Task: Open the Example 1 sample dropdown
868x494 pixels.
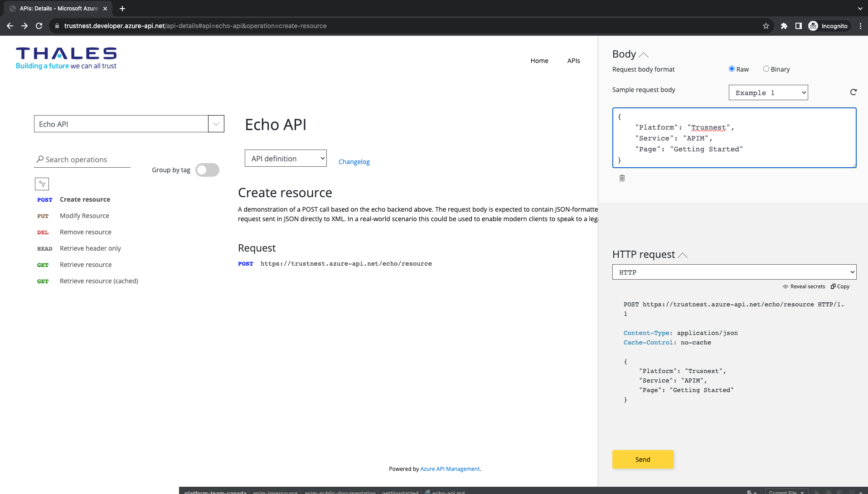Action: point(768,92)
